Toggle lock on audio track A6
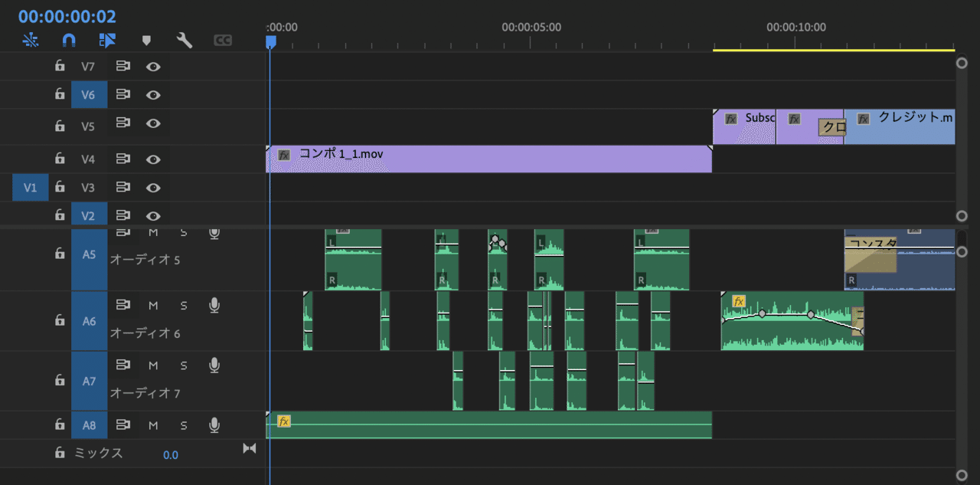The height and width of the screenshot is (485, 980). 60,320
